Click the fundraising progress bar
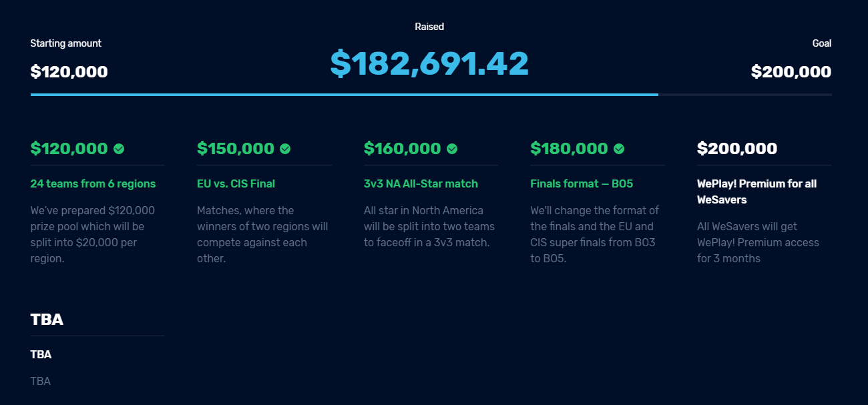This screenshot has width=868, height=405. tap(431, 95)
